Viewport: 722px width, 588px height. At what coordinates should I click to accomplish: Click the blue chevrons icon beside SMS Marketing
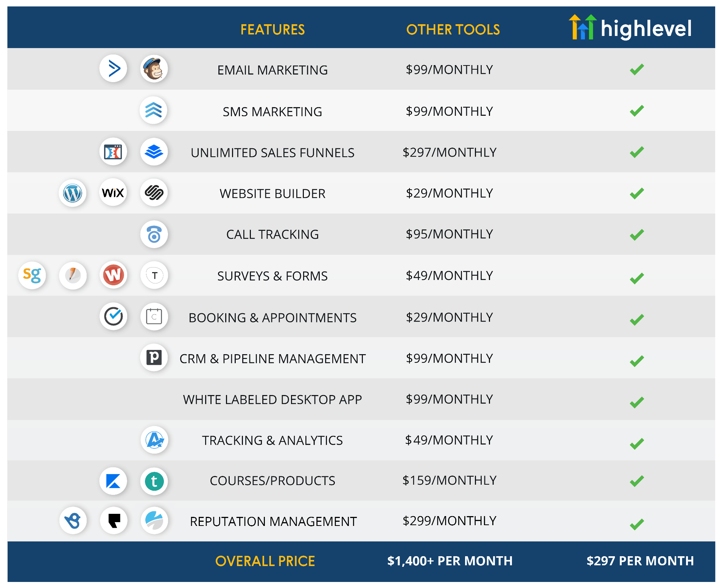[x=154, y=110]
